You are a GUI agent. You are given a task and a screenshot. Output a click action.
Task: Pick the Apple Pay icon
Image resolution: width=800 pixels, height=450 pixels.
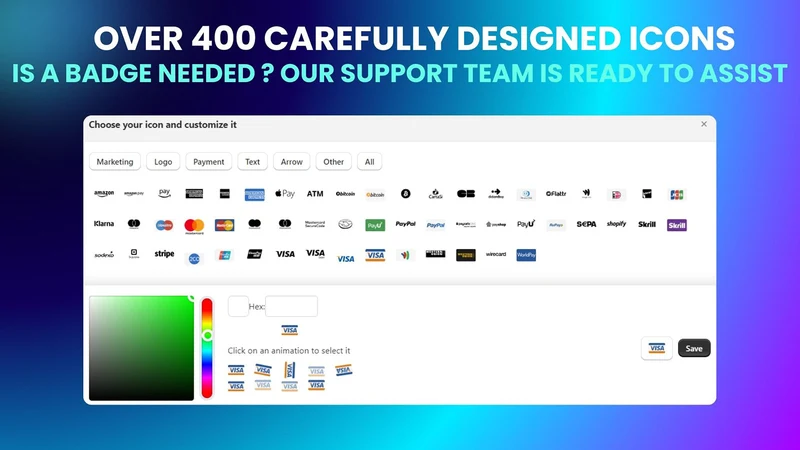pos(285,193)
